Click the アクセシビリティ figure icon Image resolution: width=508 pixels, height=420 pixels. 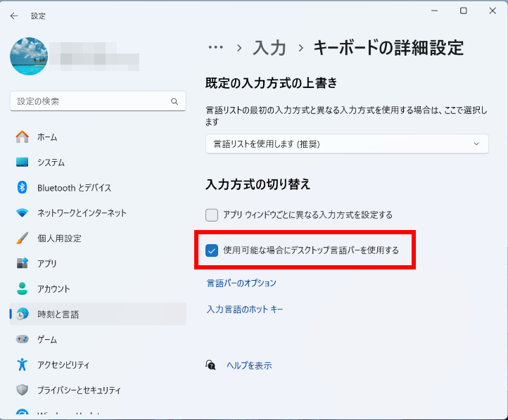click(x=22, y=364)
